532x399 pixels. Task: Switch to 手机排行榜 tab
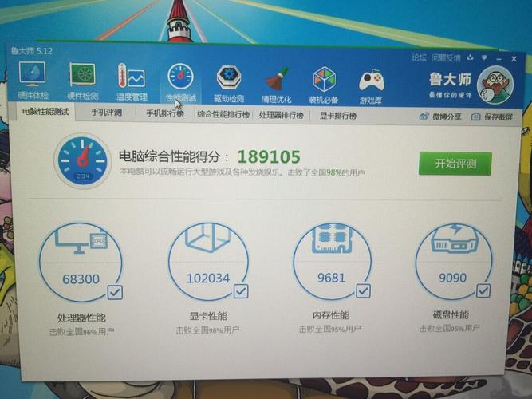click(x=165, y=113)
